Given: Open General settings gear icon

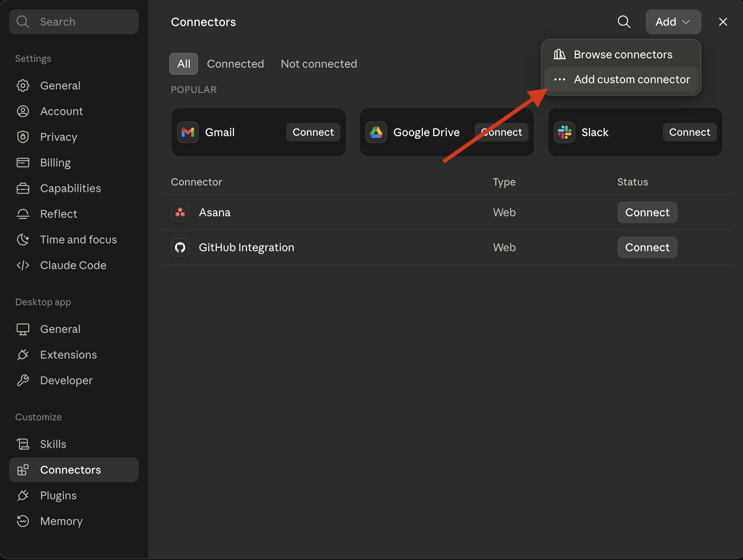Looking at the screenshot, I should (23, 86).
